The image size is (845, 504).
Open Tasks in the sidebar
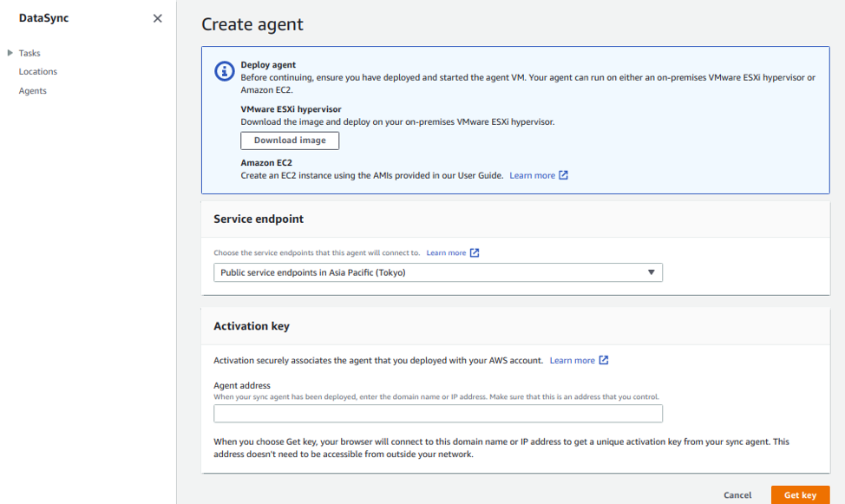(x=29, y=53)
